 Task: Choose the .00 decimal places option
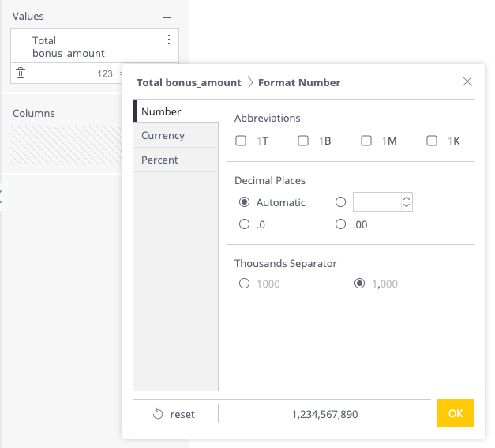point(341,224)
